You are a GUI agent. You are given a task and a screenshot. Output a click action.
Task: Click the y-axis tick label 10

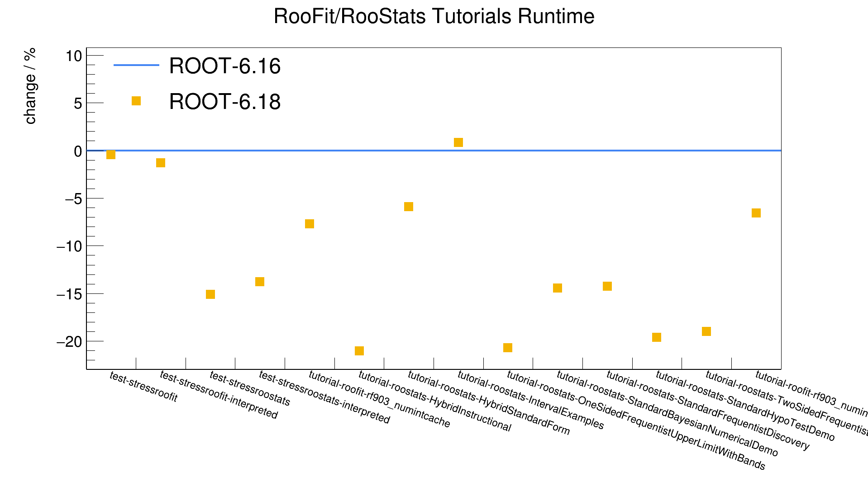tap(73, 56)
